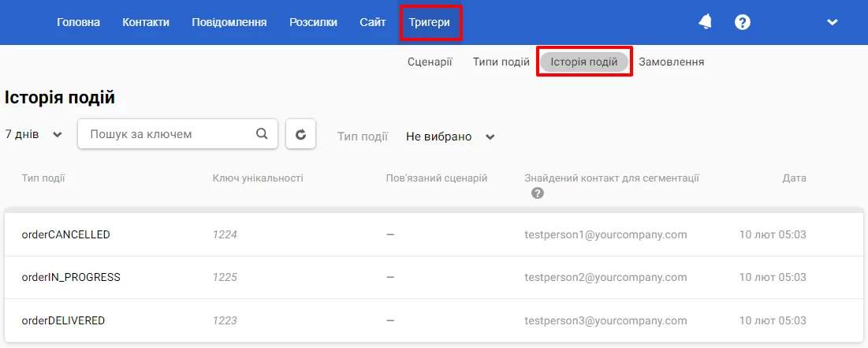Switch to the Замовлення tab
This screenshot has height=348, width=868.
tap(671, 62)
